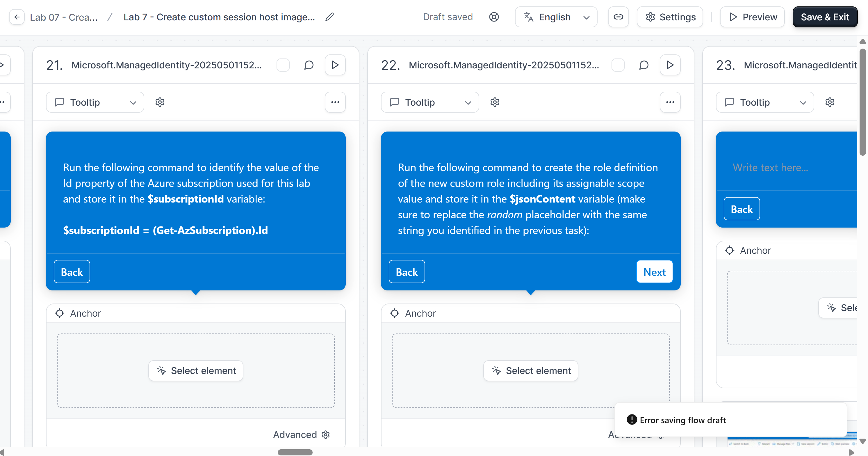This screenshot has width=868, height=456.
Task: Click Next button in step 22 tooltip
Action: 654,272
